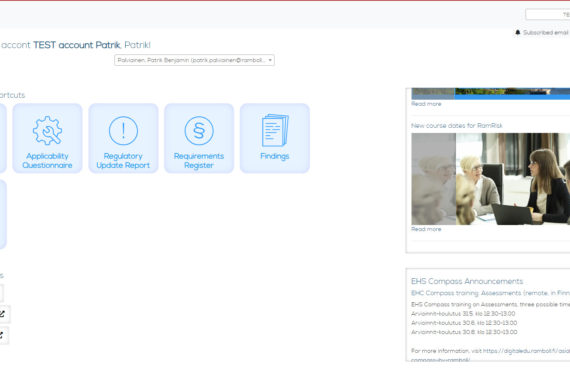Open the EHC Compass training Assessments announcement link
This screenshot has width=570, height=380.
[x=490, y=293]
